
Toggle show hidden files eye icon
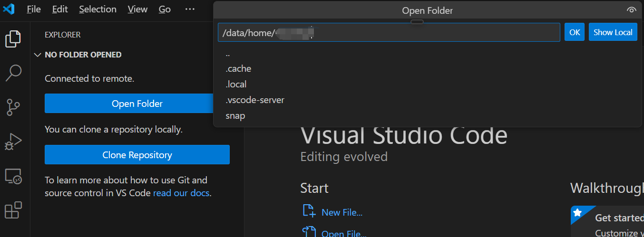click(x=632, y=10)
